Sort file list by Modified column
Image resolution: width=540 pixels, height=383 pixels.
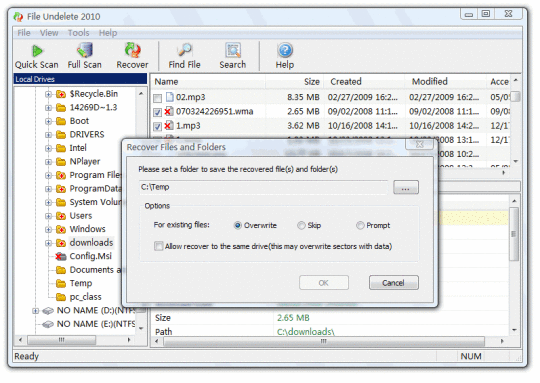coord(446,82)
